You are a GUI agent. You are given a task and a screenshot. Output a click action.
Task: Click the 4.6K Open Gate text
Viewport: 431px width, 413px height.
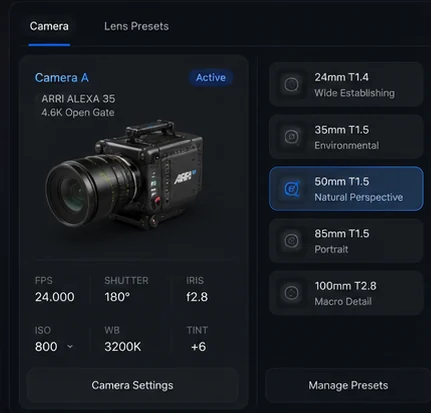click(x=78, y=113)
